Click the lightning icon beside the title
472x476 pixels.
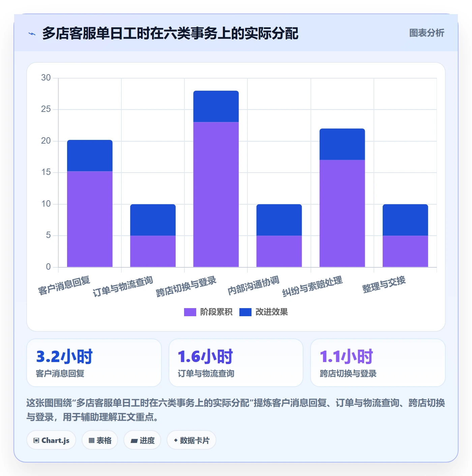click(x=32, y=34)
